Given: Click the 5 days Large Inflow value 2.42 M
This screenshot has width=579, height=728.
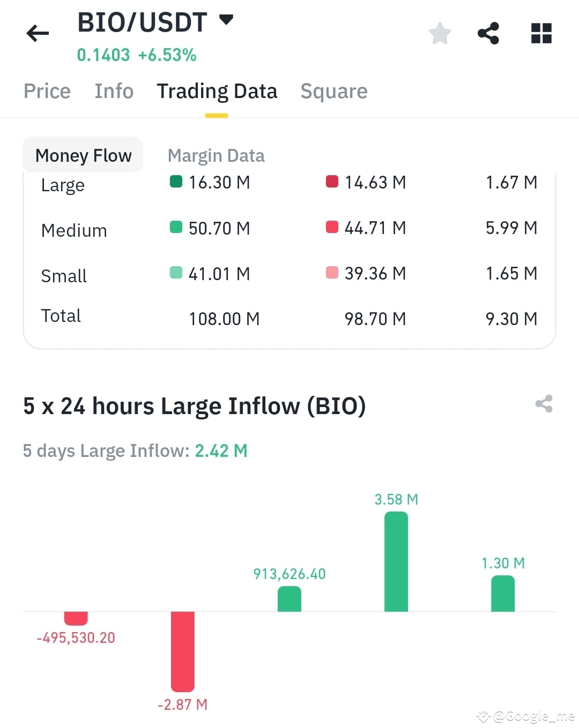Looking at the screenshot, I should click(221, 451).
